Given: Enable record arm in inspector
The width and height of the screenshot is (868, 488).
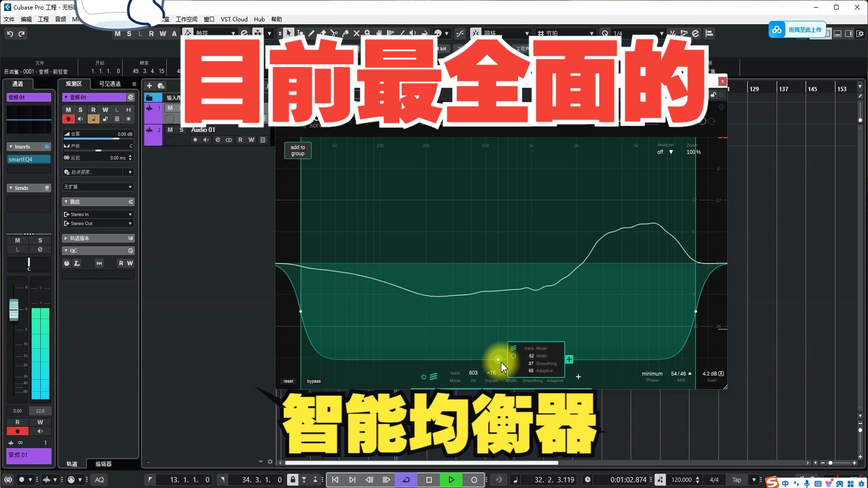Looking at the screenshot, I should pyautogui.click(x=68, y=119).
